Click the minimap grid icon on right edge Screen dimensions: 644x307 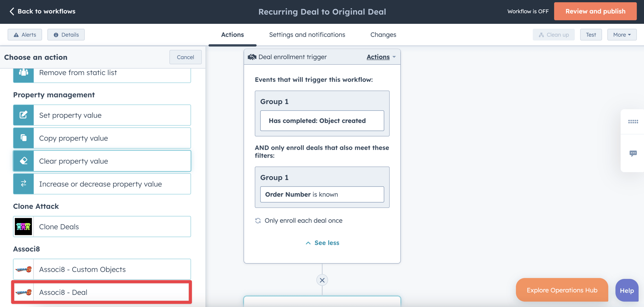pos(633,121)
